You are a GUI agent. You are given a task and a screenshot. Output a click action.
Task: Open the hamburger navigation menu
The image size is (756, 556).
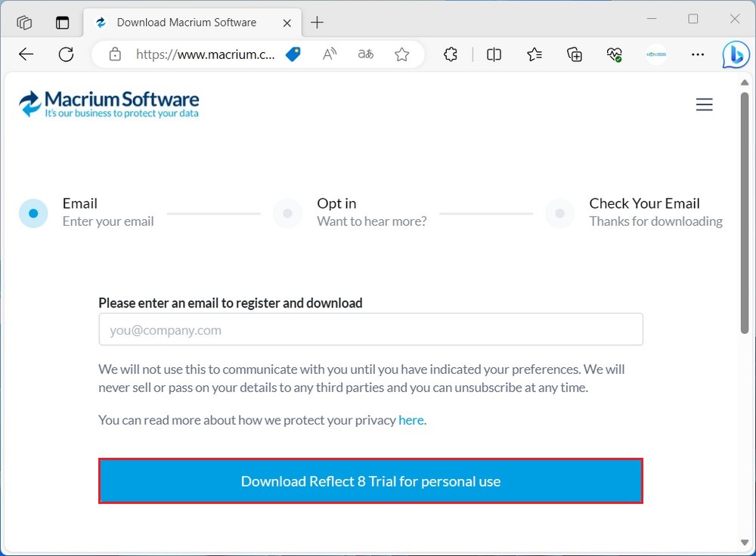pyautogui.click(x=705, y=104)
